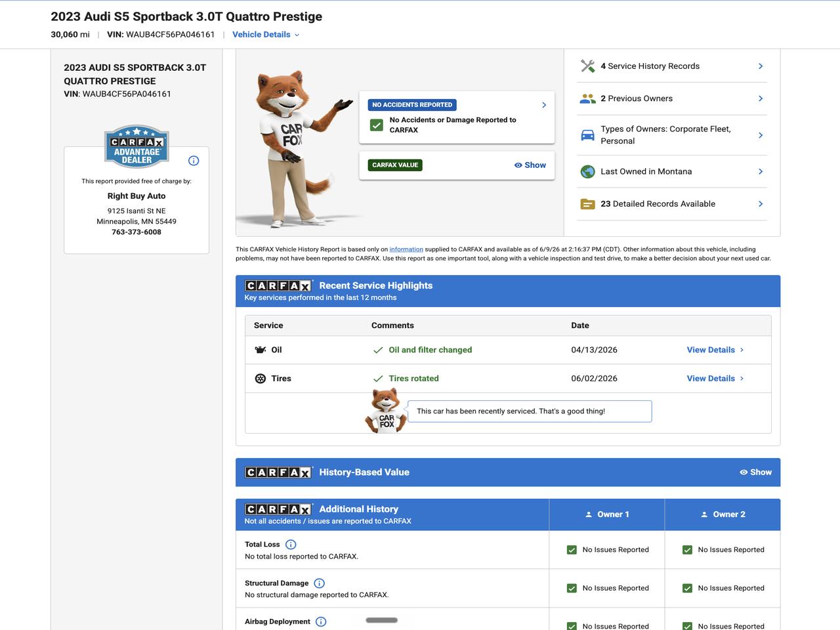The width and height of the screenshot is (840, 630).
Task: Click the recently serviced speech bubble
Action: [530, 411]
